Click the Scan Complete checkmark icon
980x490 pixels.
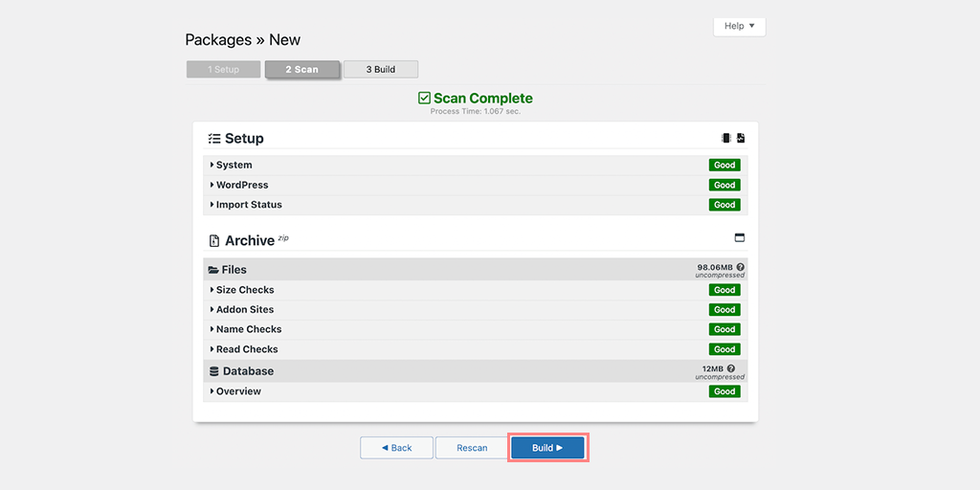[424, 99]
